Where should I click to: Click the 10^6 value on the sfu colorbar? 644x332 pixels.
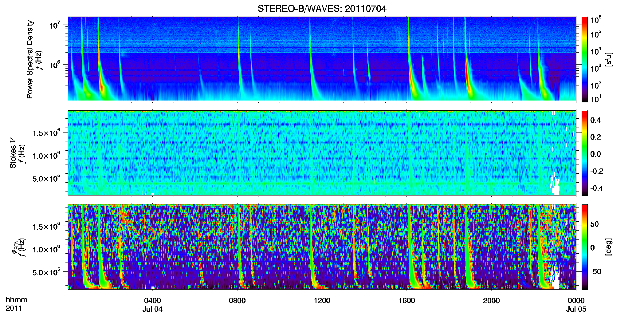596,20
